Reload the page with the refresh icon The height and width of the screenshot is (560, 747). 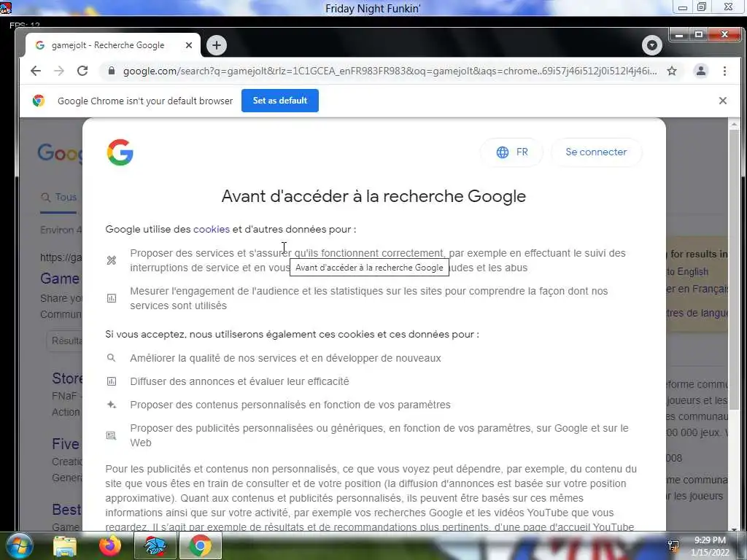82,71
